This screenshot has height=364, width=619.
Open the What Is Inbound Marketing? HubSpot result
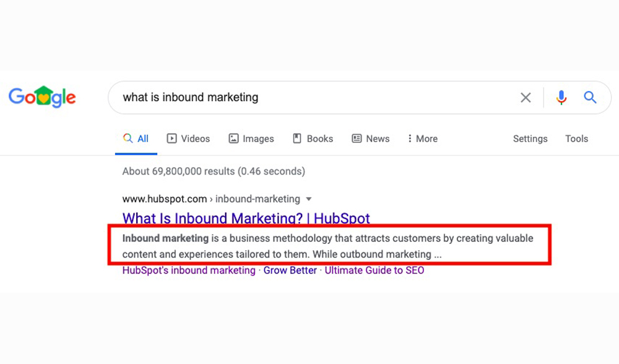(246, 219)
